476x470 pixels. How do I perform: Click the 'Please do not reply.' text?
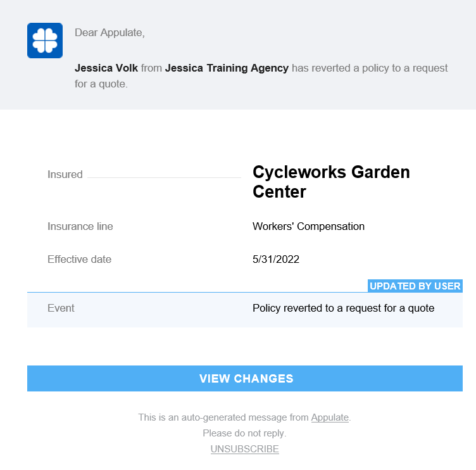[x=244, y=433]
